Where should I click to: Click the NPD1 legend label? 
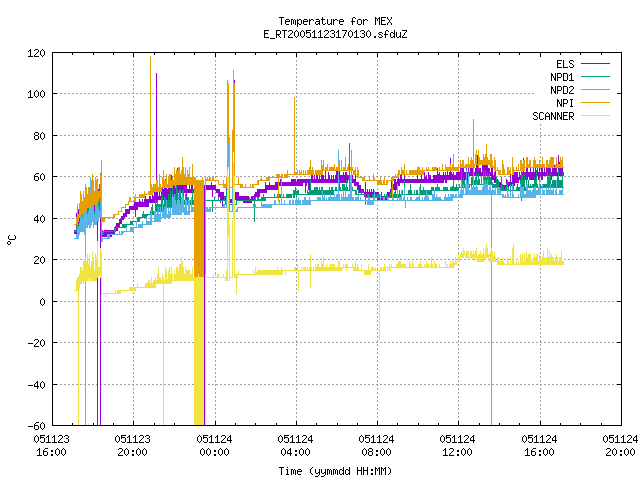(562, 77)
